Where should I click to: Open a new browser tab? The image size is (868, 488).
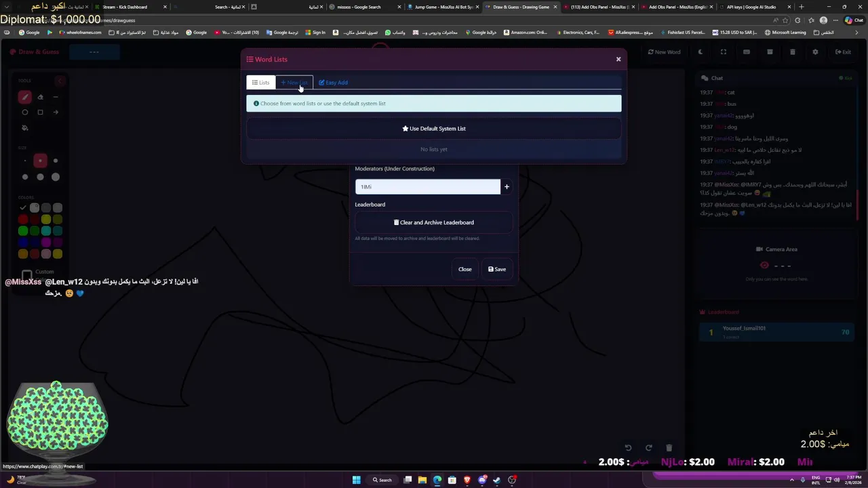coord(802,7)
